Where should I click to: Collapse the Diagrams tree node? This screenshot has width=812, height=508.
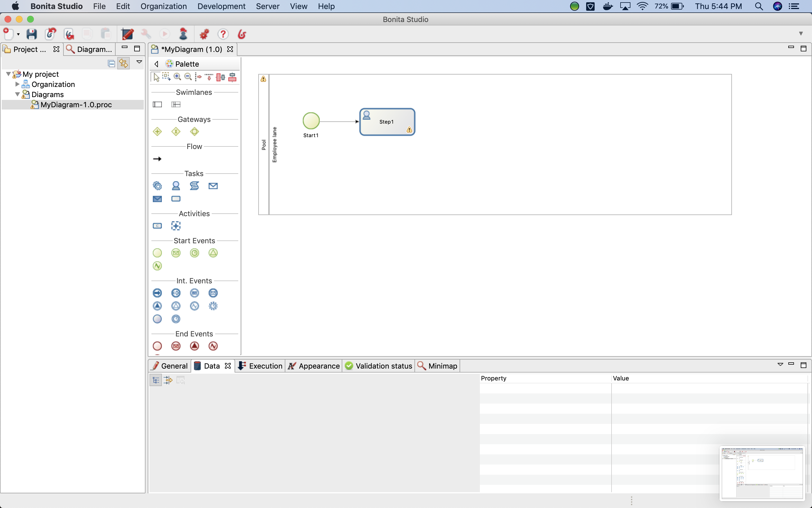(x=17, y=95)
